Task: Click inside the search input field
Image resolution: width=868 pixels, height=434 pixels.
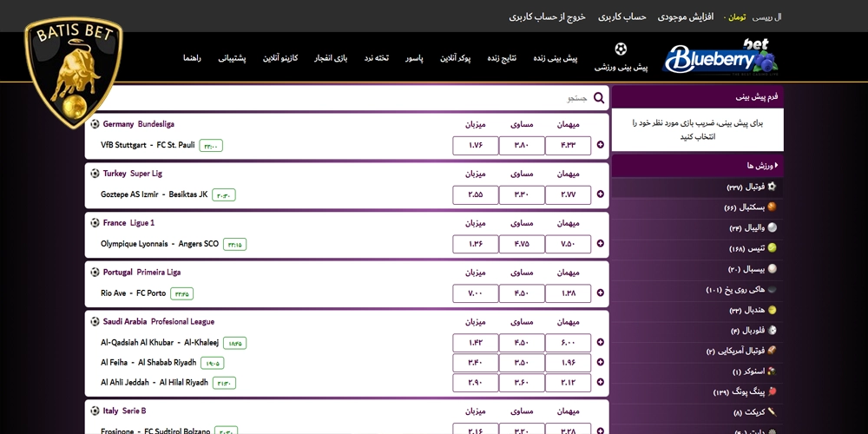Action: [347, 98]
